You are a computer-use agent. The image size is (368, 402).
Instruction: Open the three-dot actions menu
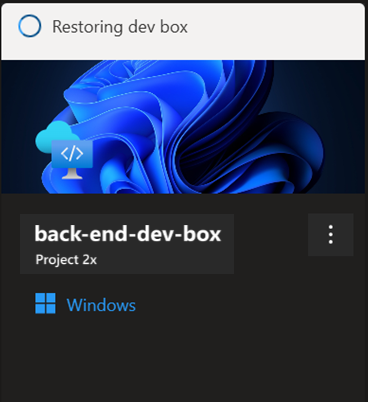click(330, 235)
